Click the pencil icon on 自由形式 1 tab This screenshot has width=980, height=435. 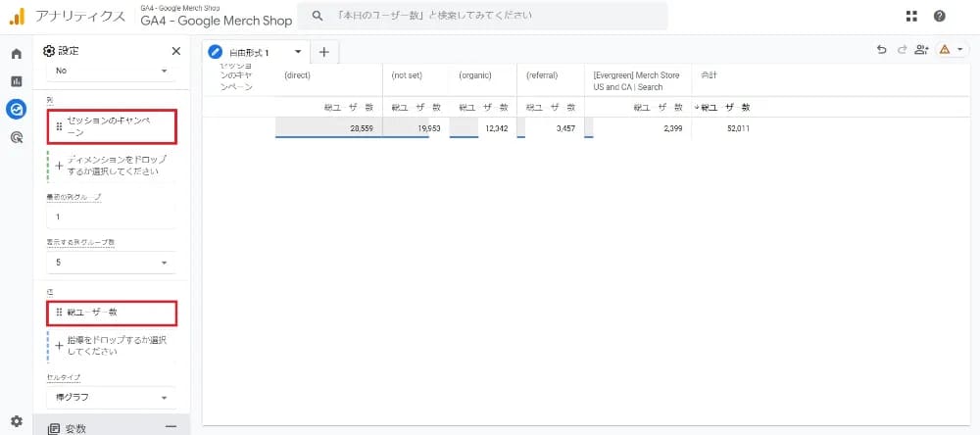(216, 53)
